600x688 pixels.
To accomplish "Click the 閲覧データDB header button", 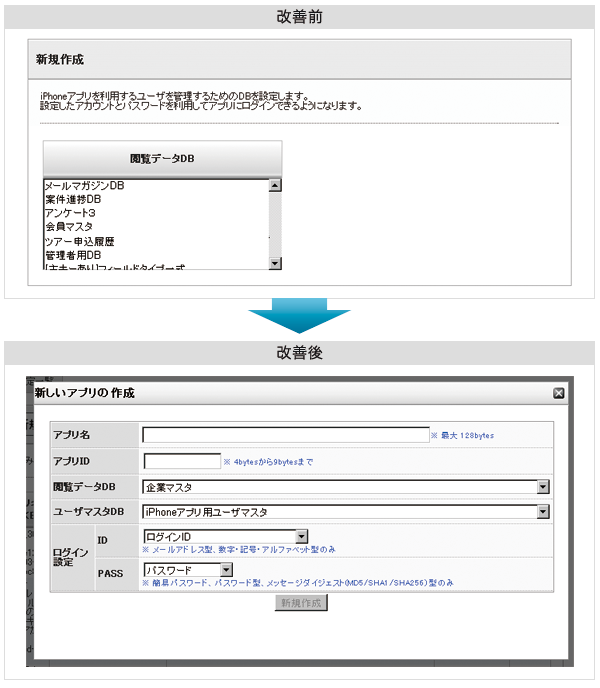I will pos(162,158).
